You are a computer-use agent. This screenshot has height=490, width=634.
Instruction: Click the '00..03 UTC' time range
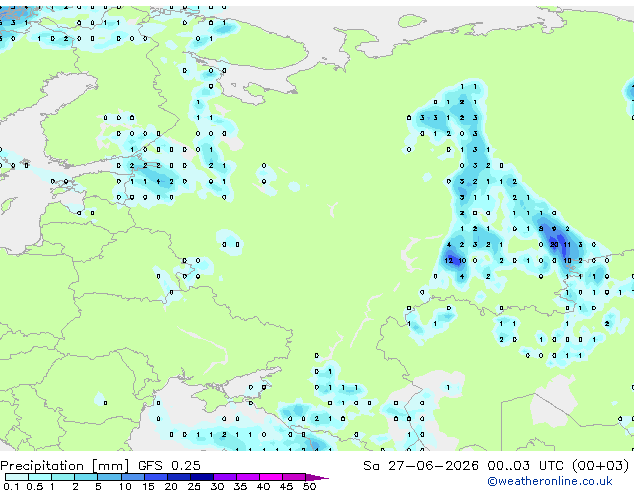525,466
